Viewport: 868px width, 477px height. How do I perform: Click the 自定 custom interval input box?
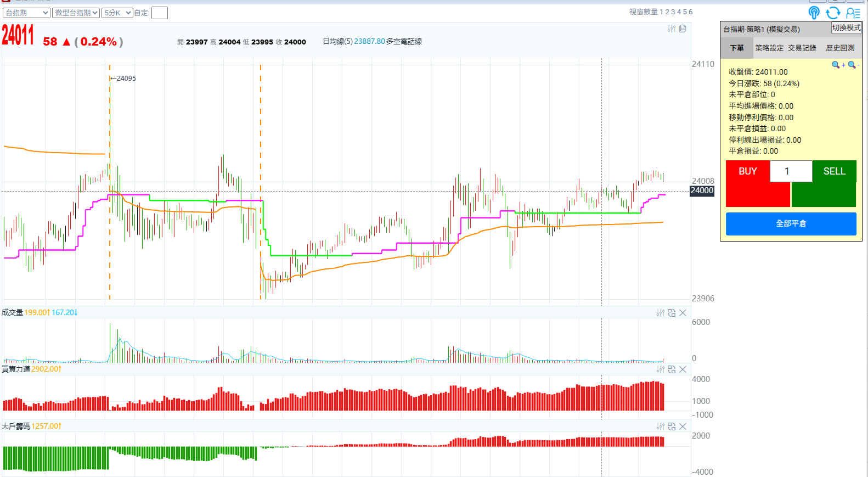[x=160, y=13]
